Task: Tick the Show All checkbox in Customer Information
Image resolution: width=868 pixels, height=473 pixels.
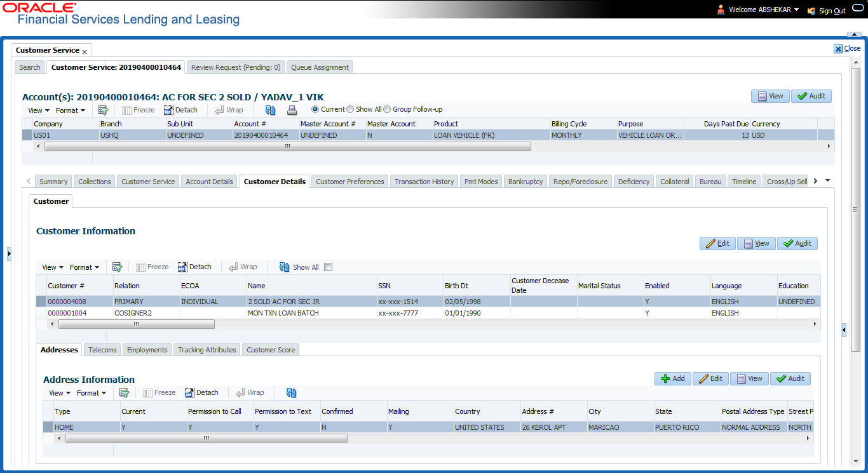Action: 328,267
